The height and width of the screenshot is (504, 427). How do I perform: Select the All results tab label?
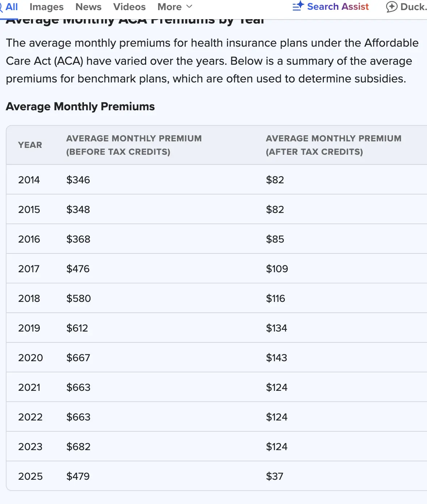coord(12,7)
